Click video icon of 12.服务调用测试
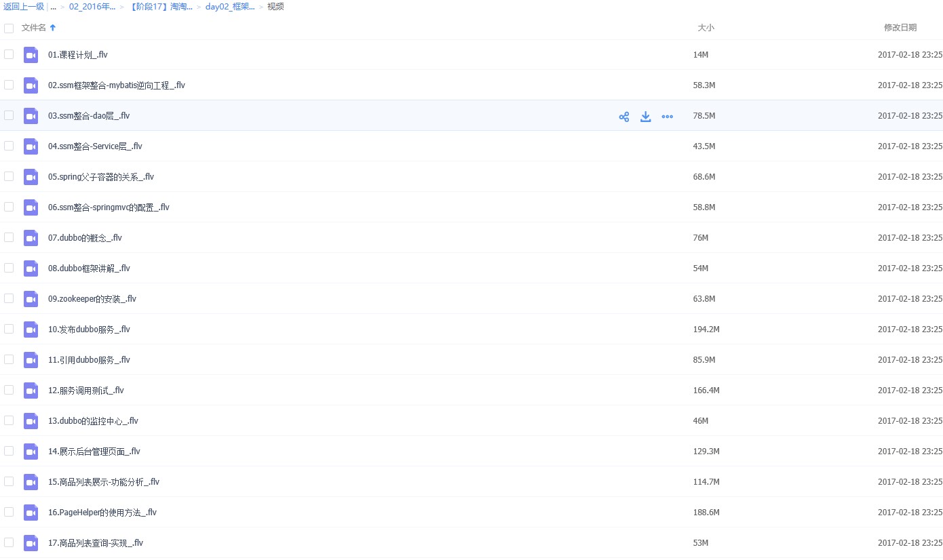 [x=31, y=391]
